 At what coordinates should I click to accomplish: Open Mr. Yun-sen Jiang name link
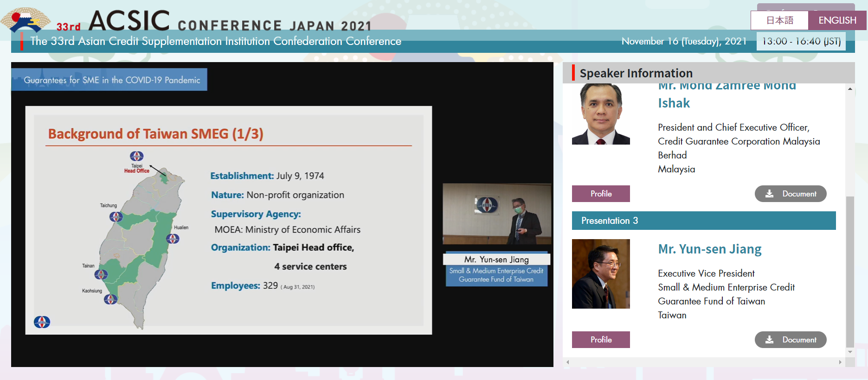coord(710,249)
